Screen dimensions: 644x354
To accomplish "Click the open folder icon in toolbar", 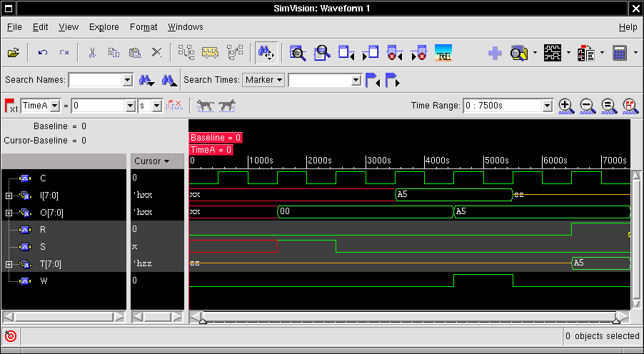I will [x=14, y=53].
